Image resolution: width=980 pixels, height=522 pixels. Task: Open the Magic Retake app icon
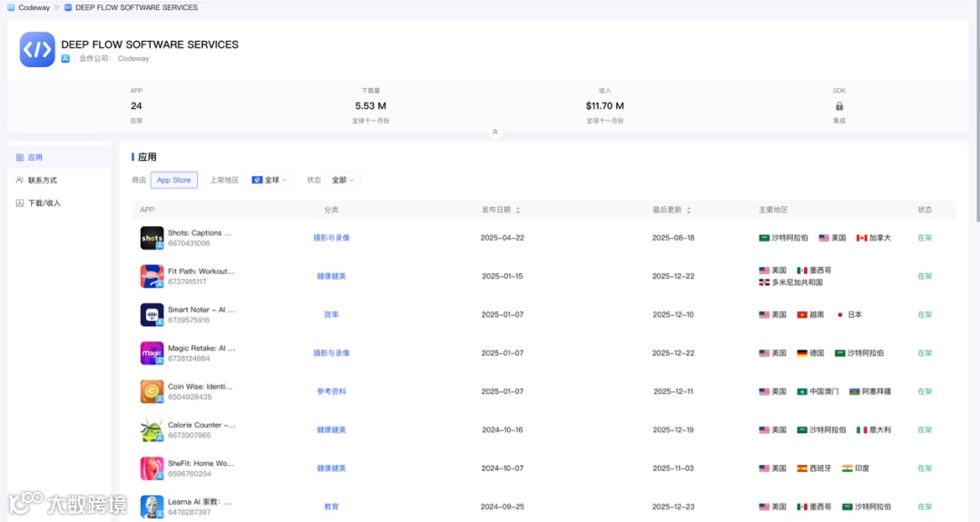(x=152, y=353)
